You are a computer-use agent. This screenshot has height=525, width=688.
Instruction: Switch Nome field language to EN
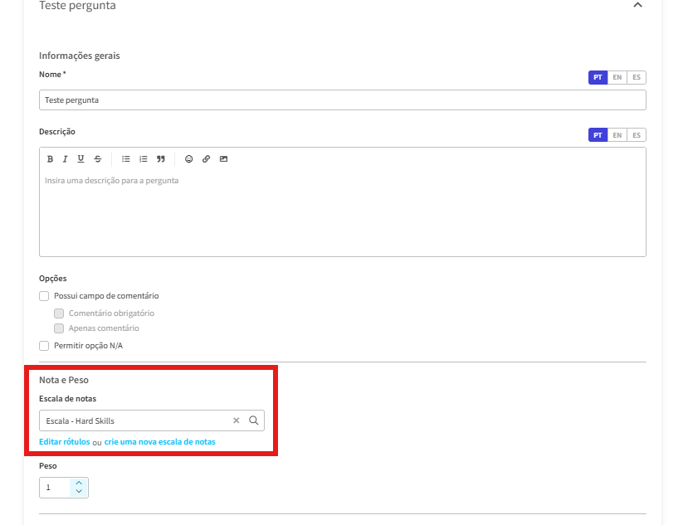617,77
